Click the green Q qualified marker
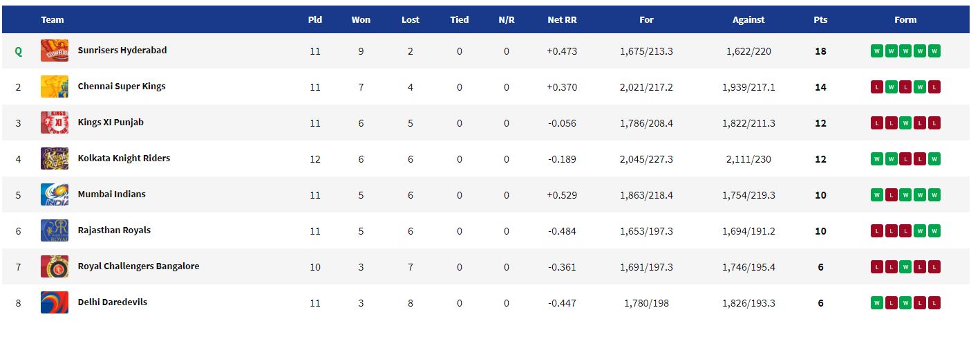Image resolution: width=980 pixels, height=346 pixels. (19, 51)
